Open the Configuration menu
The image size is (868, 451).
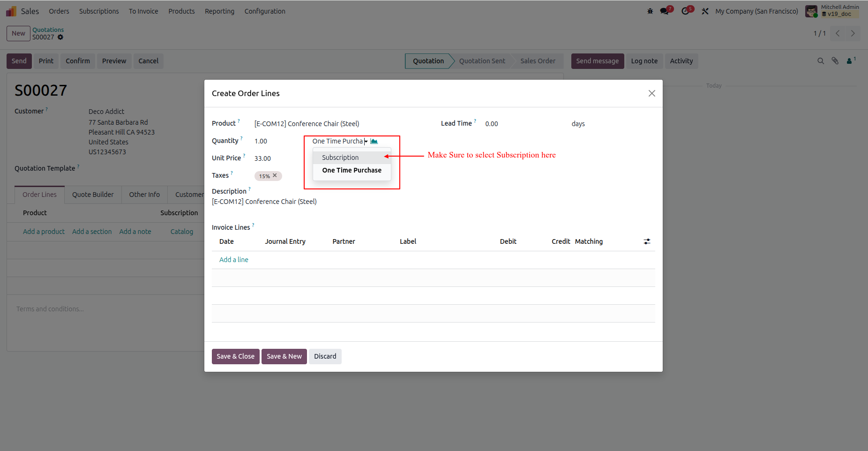[x=265, y=11]
